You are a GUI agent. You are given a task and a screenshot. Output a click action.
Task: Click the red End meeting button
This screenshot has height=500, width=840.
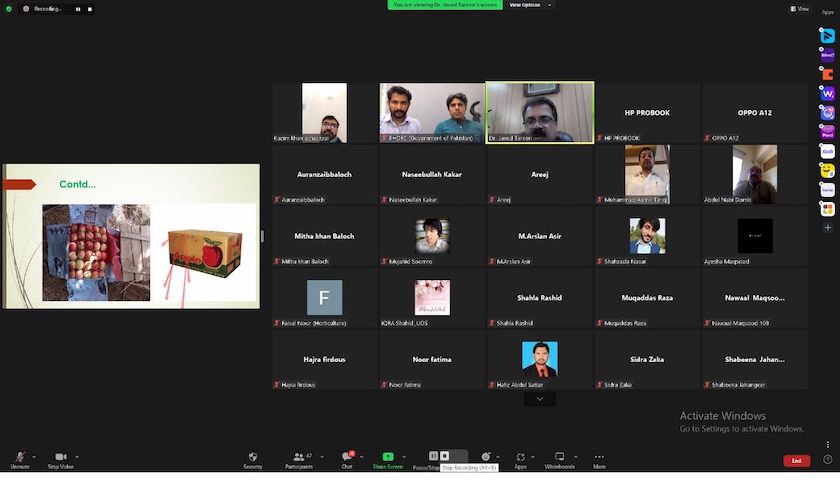(x=796, y=461)
